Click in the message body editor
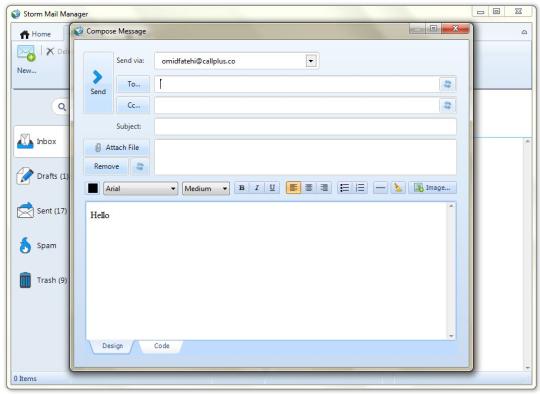This screenshot has width=540, height=394. [x=267, y=271]
